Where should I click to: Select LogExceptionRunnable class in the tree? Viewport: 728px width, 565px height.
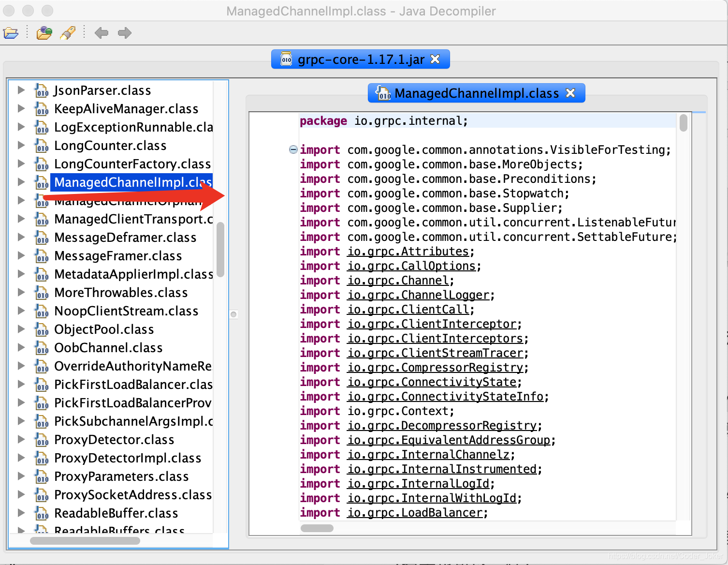click(133, 127)
